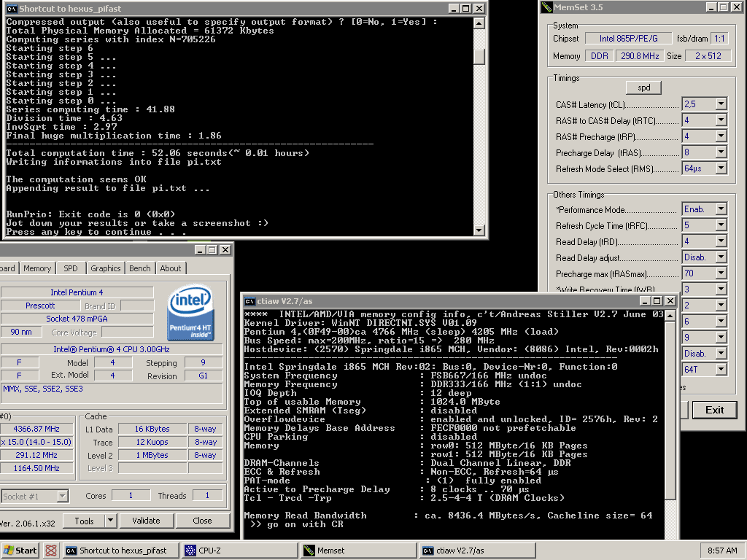Switch to the Bench tab in CPU-Z
747x560 pixels.
pyautogui.click(x=139, y=268)
